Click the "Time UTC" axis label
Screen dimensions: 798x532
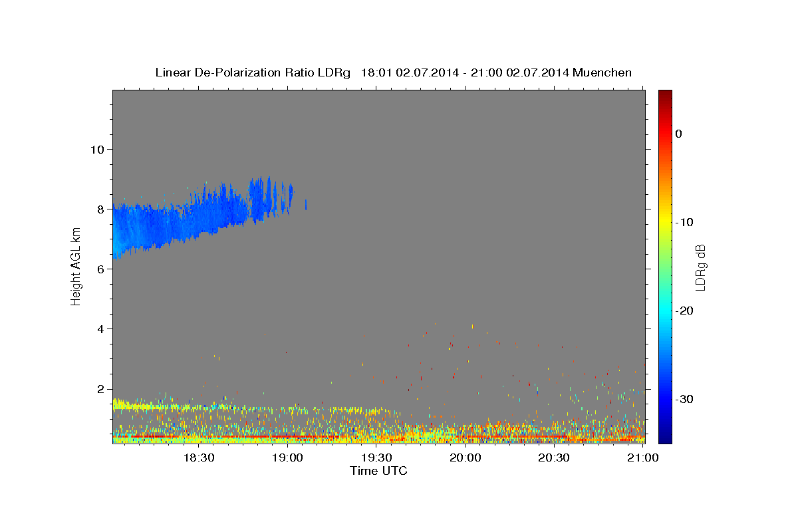pos(378,471)
